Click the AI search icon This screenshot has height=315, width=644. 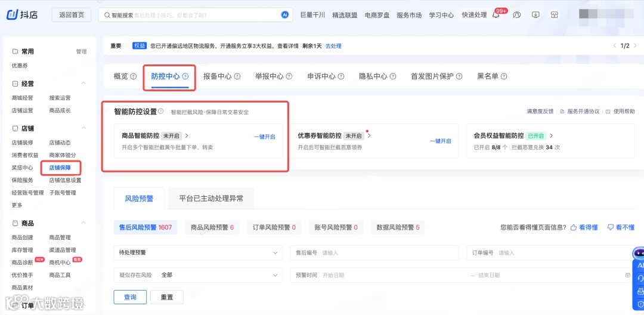click(x=284, y=15)
